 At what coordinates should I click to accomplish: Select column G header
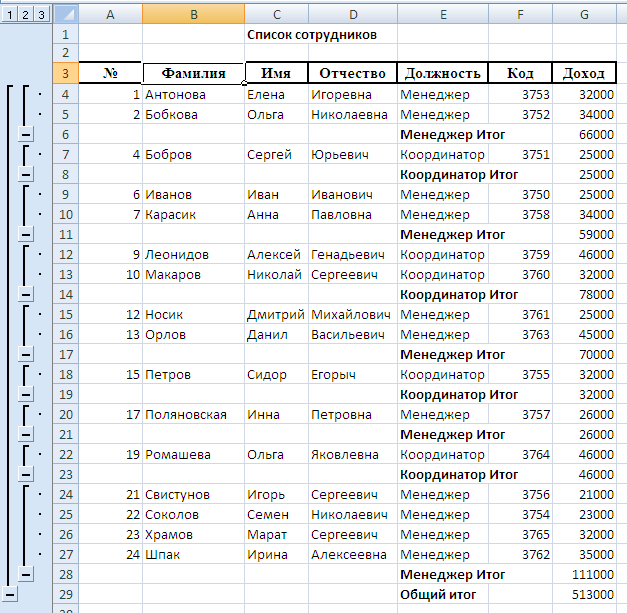click(x=584, y=15)
